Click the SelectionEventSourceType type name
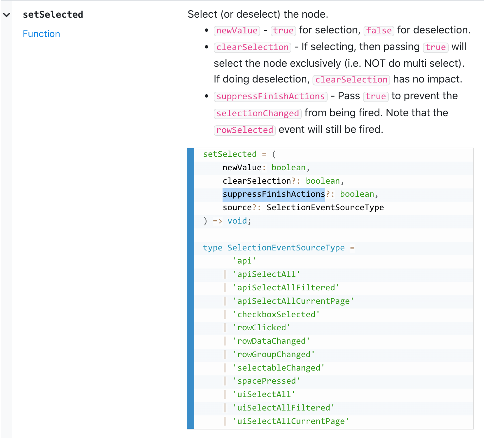This screenshot has height=438, width=504. tap(286, 248)
